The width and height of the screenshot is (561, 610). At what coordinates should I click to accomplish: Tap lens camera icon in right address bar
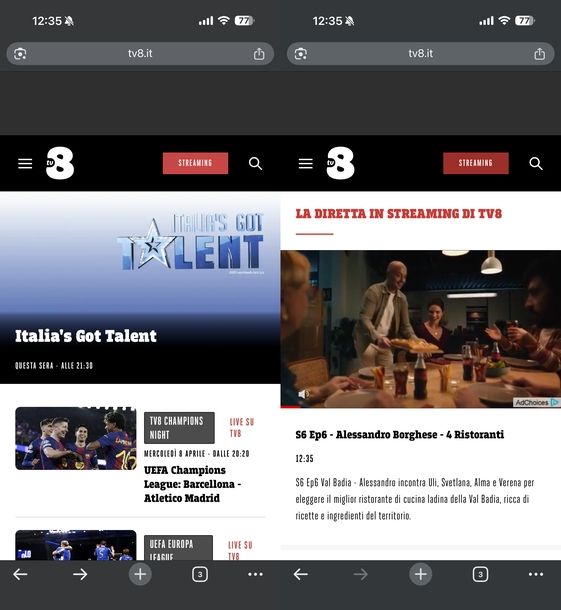click(301, 54)
